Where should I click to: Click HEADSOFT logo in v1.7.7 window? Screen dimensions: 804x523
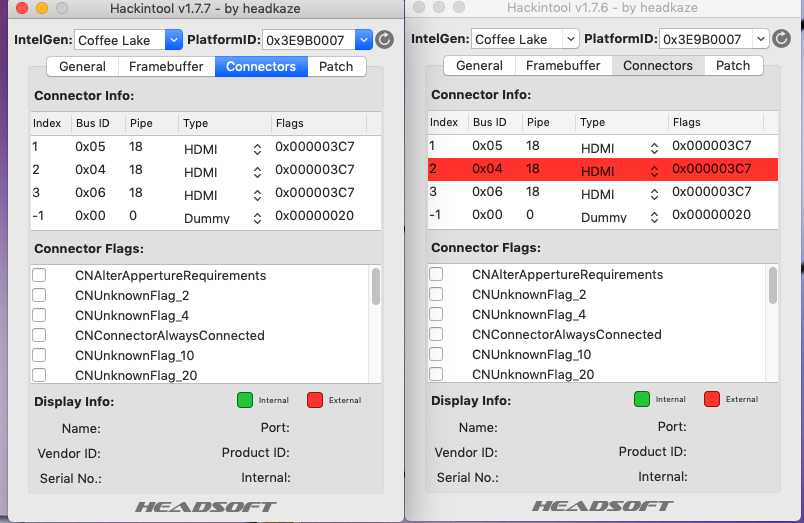tap(206, 507)
